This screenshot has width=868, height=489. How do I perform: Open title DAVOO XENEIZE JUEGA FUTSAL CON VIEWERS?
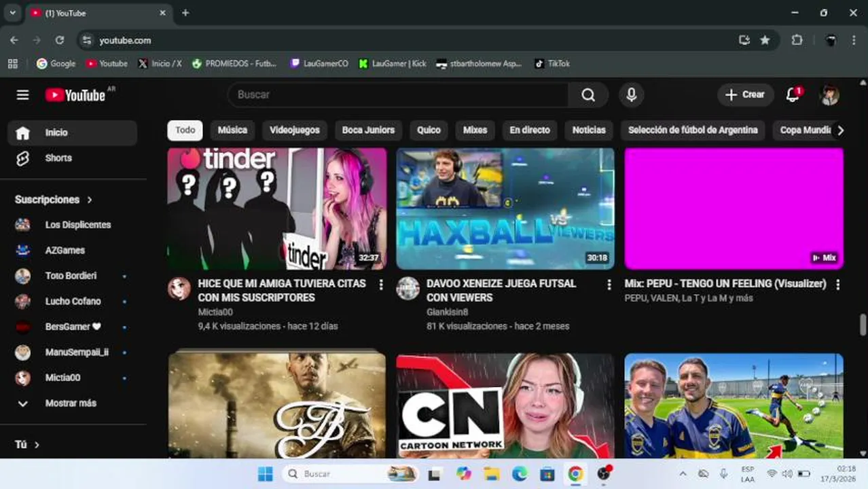coord(501,290)
